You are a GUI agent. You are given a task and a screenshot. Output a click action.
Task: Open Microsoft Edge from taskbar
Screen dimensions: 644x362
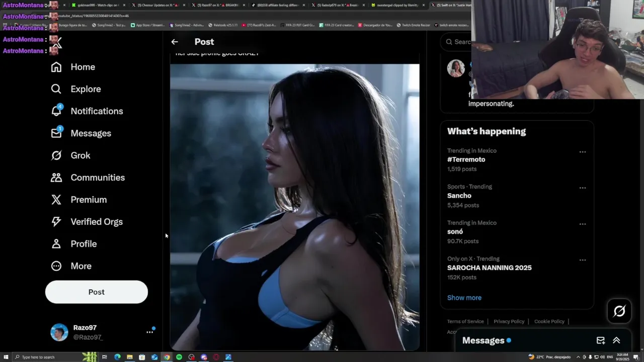pos(117,357)
